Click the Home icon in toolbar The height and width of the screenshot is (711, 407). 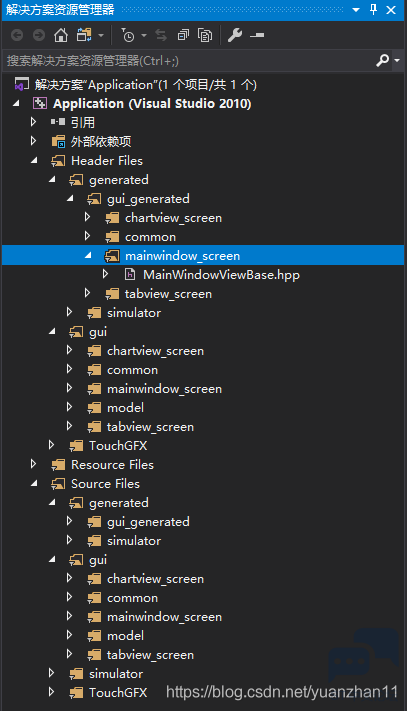click(x=61, y=35)
